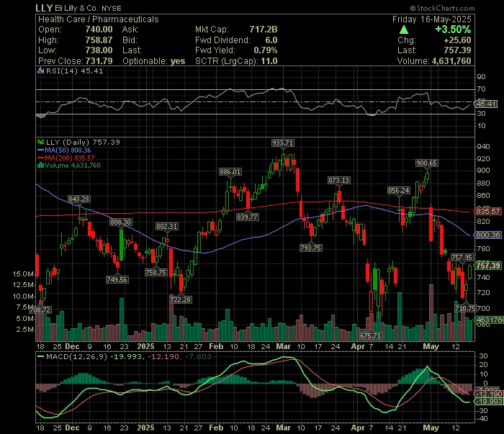504x434 pixels.
Task: Click the green -19.993 MACD axis tag
Action: 489,401
